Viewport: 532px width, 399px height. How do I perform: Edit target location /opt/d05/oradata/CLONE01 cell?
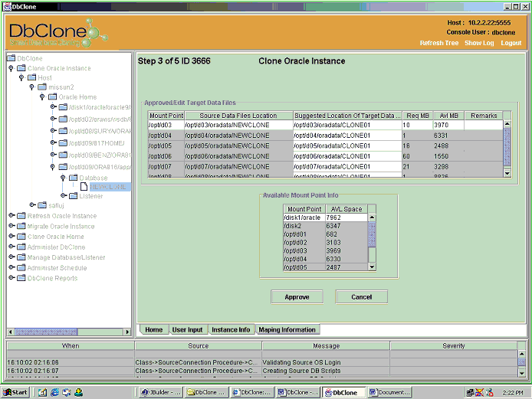pyautogui.click(x=347, y=146)
